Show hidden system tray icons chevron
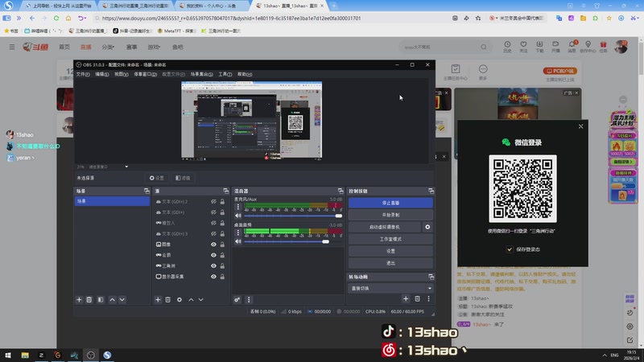 tap(605, 355)
